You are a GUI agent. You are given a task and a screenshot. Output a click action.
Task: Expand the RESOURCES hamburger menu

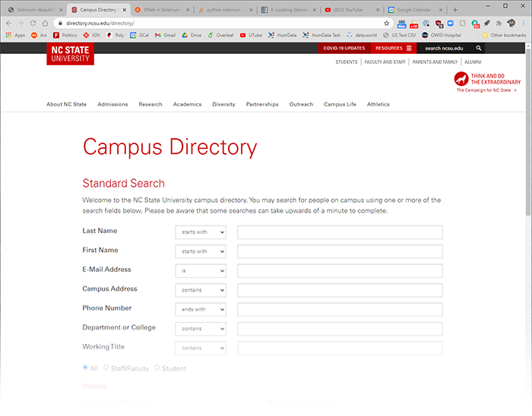point(394,48)
